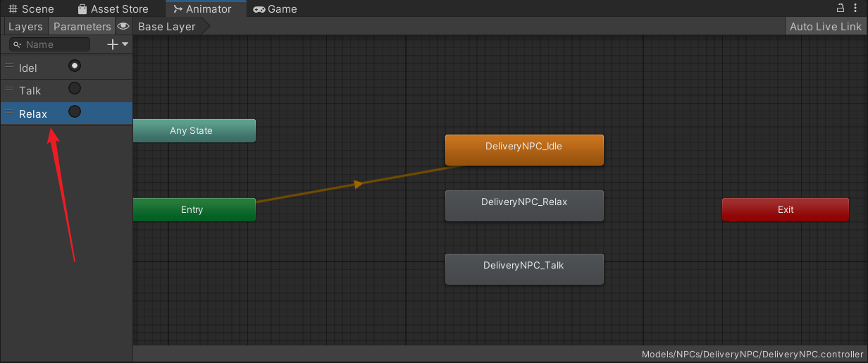868x363 pixels.
Task: Click the drag handle of Idel parameter
Action: (x=9, y=66)
